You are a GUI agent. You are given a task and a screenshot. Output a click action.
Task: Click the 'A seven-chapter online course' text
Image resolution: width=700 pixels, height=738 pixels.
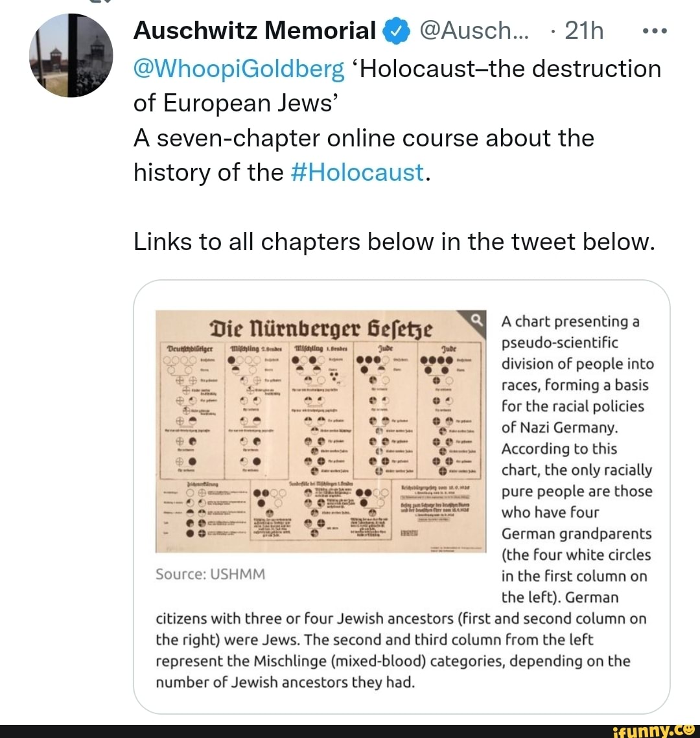pyautogui.click(x=364, y=138)
